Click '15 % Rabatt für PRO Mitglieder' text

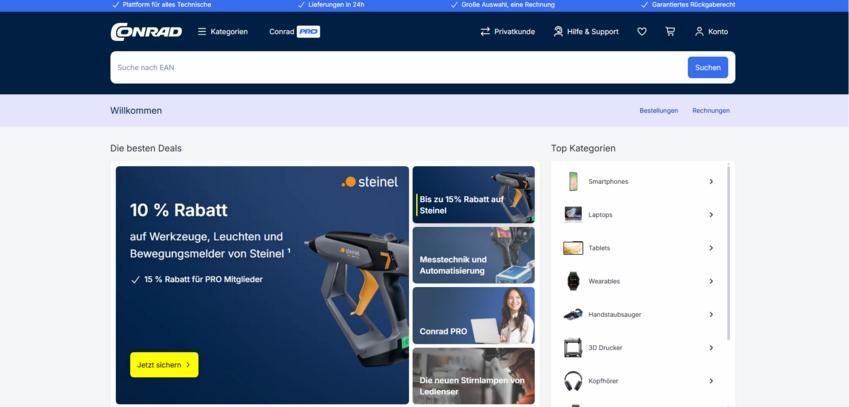(x=203, y=279)
